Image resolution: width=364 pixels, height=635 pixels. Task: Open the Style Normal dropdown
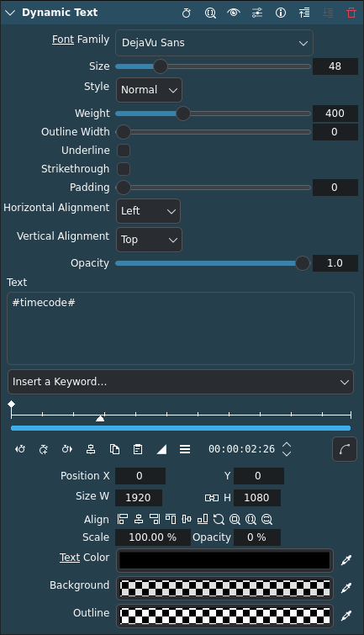pyautogui.click(x=149, y=90)
